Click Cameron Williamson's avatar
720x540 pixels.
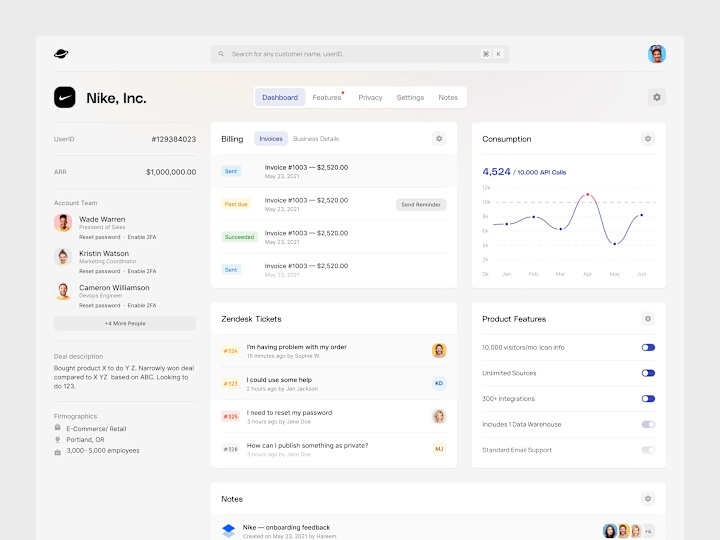coord(63,291)
